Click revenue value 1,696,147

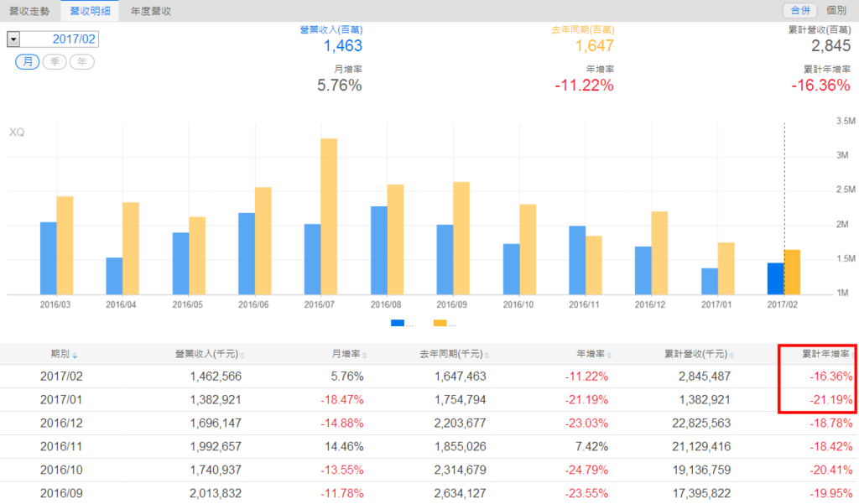pos(216,423)
